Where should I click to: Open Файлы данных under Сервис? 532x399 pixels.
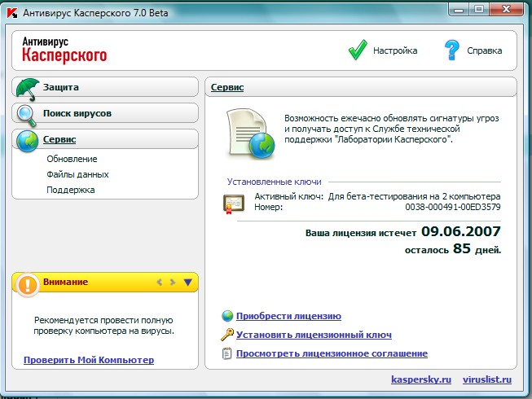click(x=77, y=174)
